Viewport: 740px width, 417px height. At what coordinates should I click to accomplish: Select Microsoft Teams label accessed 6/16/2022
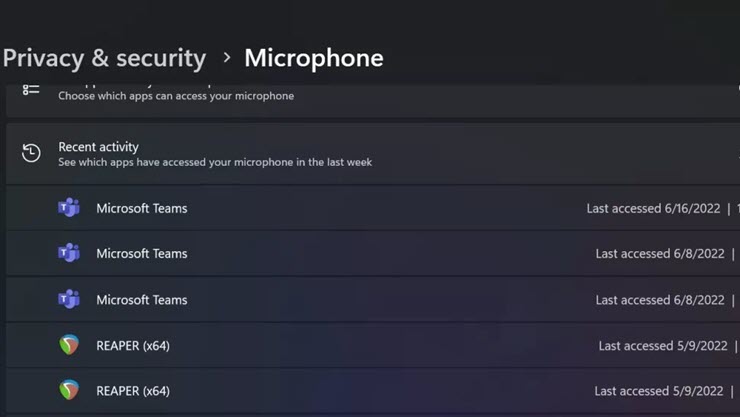coord(141,208)
